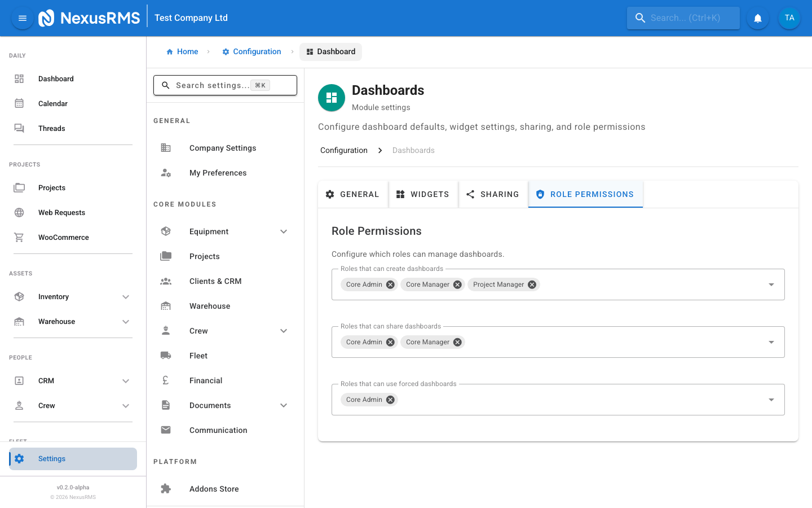The image size is (812, 508).
Task: Open My Preferences settings
Action: pyautogui.click(x=218, y=173)
